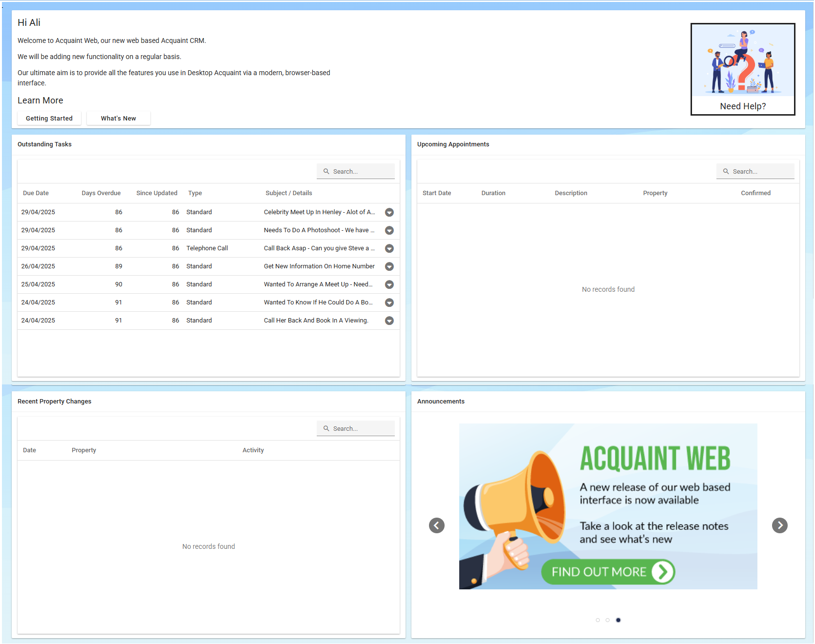The image size is (815, 644).
Task: Click the Upcoming Appointments search field
Action: tap(755, 171)
